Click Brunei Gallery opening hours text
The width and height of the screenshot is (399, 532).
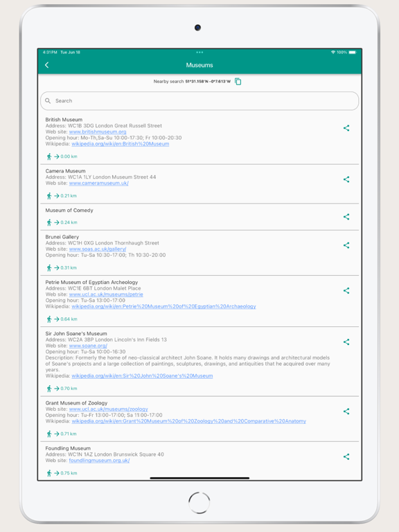105,255
